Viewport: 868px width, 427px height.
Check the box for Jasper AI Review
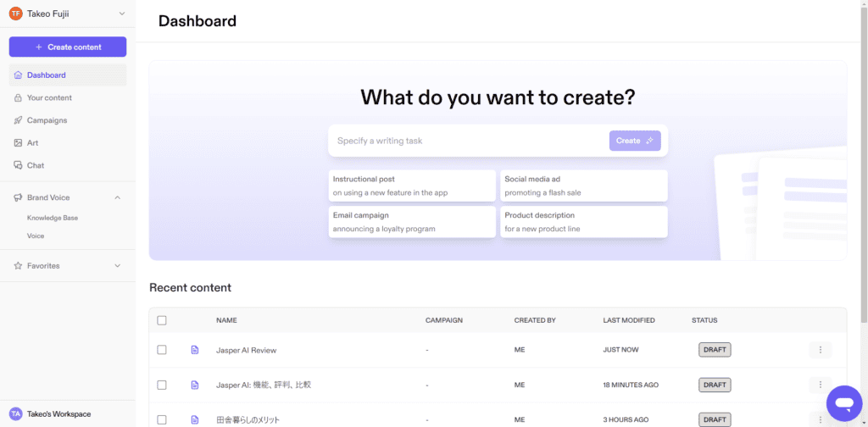coord(162,350)
